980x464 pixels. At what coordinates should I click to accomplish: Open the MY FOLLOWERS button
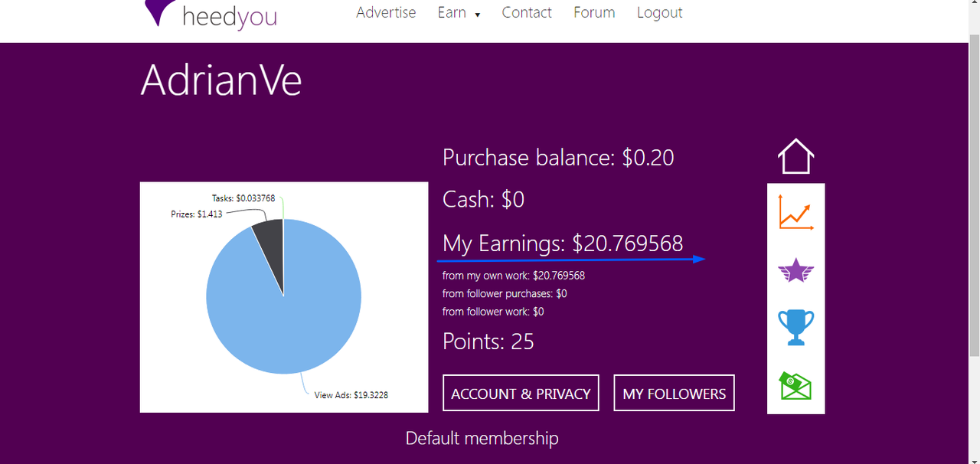click(x=674, y=393)
